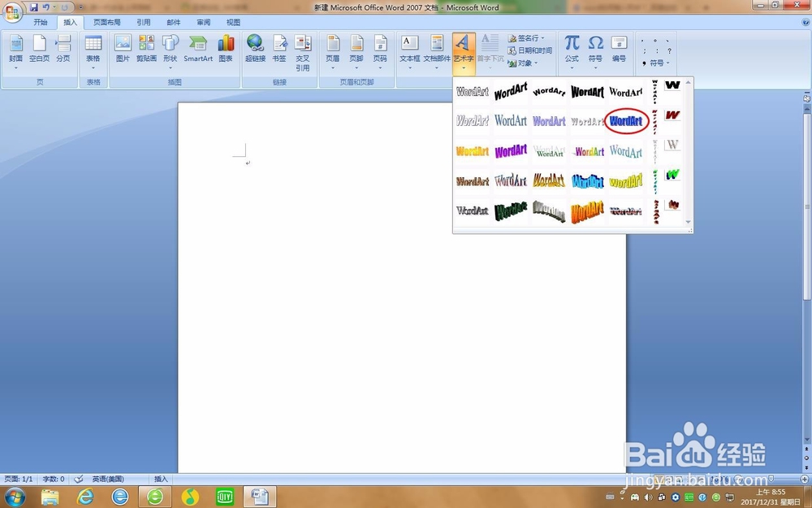Insert a Chart (图表)
Image resolution: width=812 pixels, height=508 pixels.
226,50
